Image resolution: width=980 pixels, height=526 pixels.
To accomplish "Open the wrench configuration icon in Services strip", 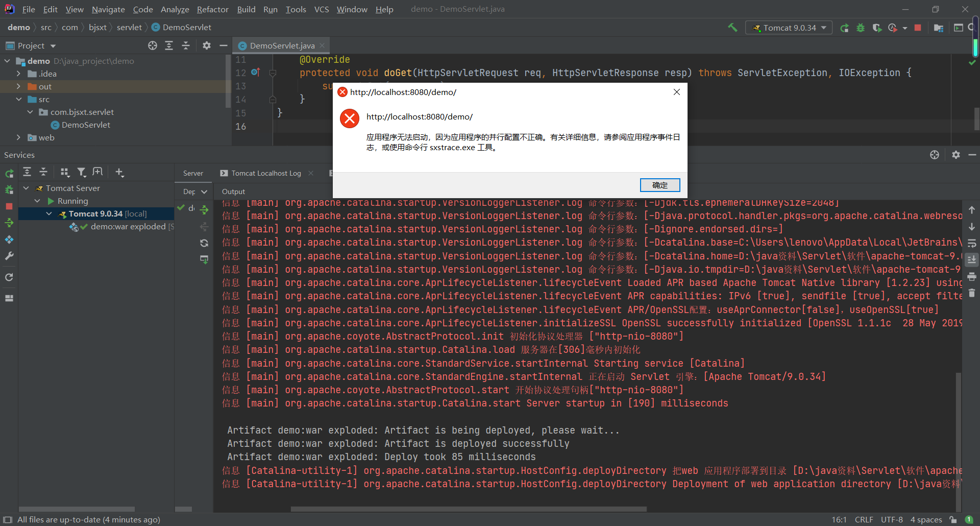I will (x=9, y=256).
